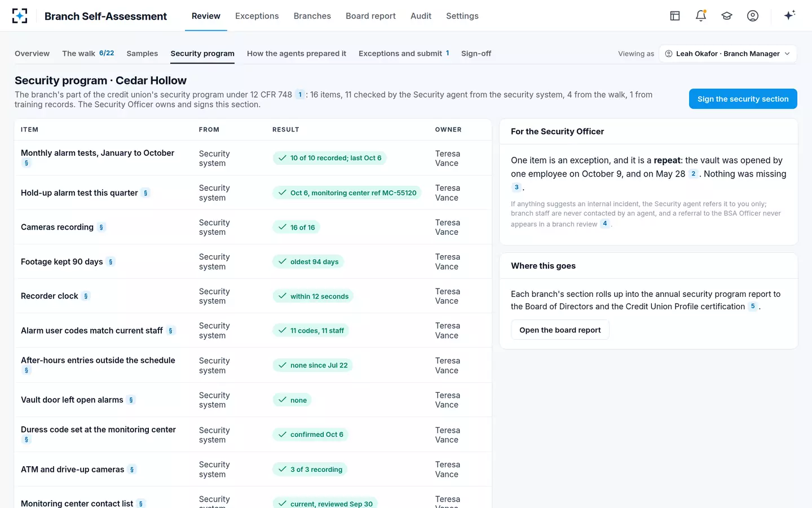Open the user account icon
Image resolution: width=812 pixels, height=508 pixels.
click(x=753, y=16)
